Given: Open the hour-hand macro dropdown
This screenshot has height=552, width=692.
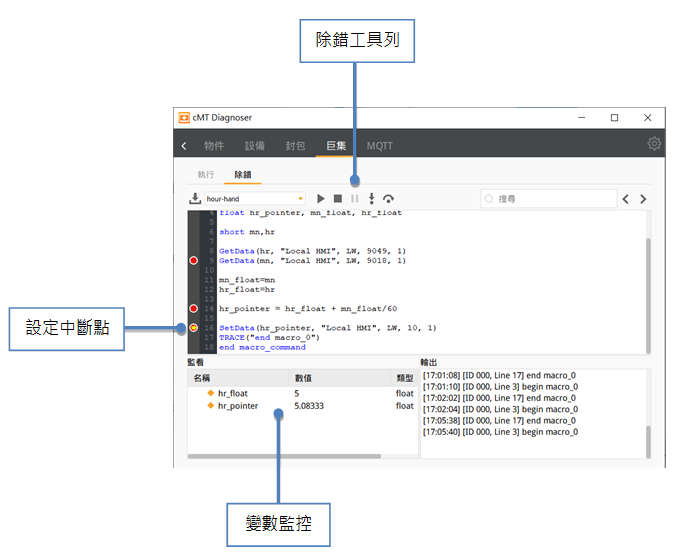Looking at the screenshot, I should pos(255,199).
